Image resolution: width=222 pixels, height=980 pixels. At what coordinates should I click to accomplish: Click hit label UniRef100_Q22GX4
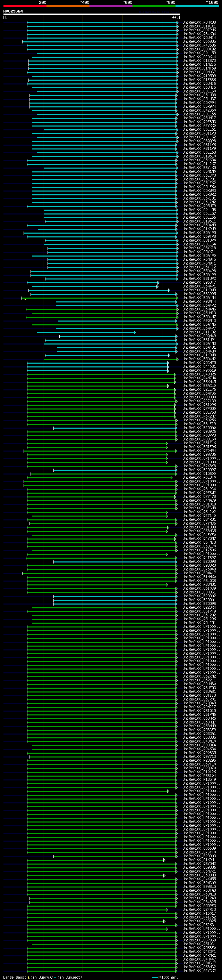click(199, 607)
